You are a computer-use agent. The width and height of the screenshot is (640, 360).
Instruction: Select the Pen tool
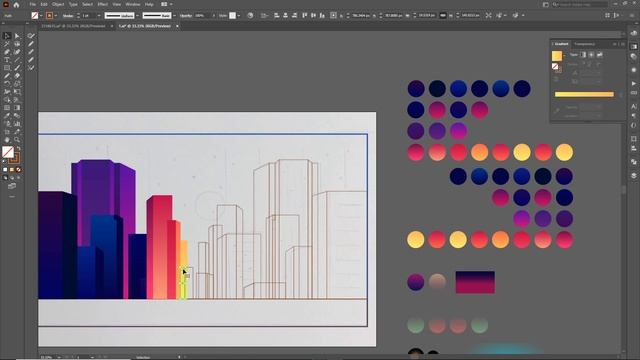[x=7, y=52]
